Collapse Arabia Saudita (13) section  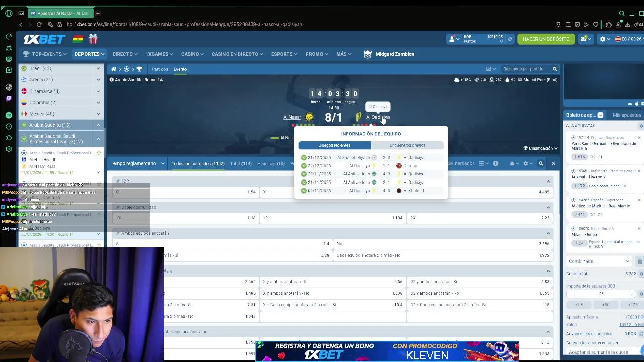pos(98,125)
